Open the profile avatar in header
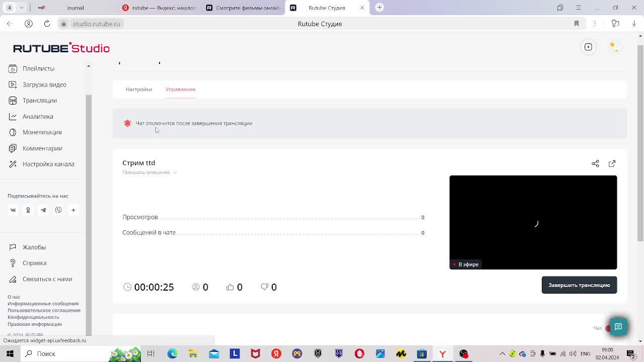 (x=614, y=47)
